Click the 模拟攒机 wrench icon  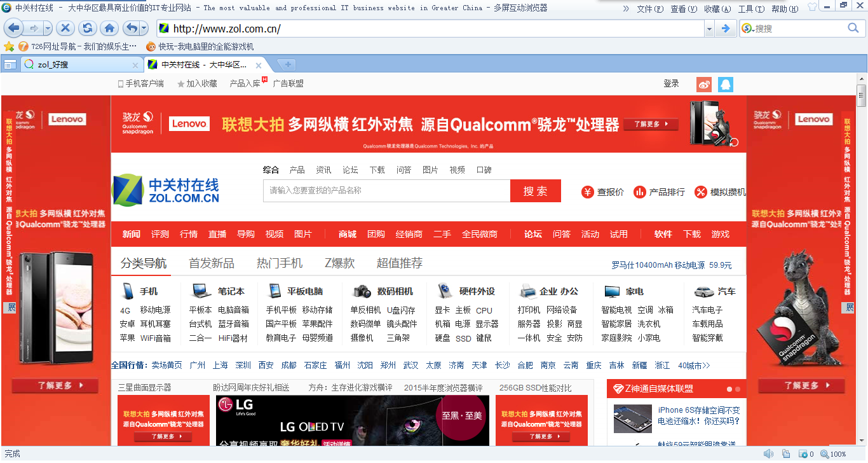click(701, 191)
